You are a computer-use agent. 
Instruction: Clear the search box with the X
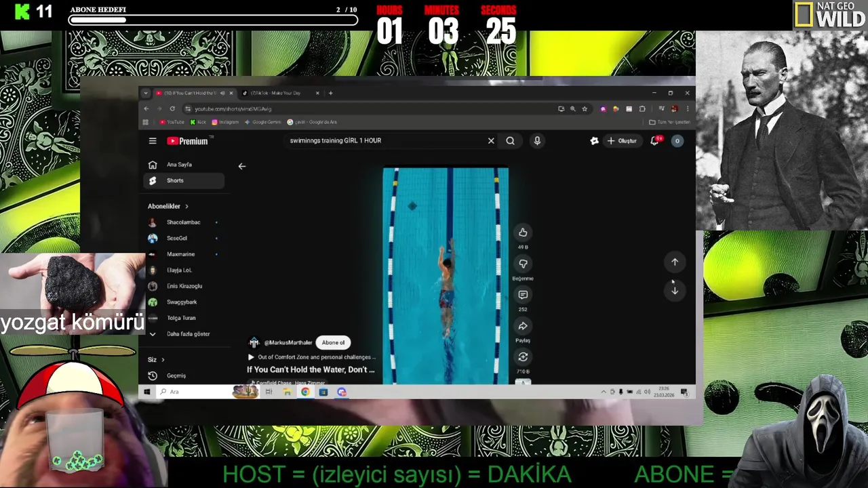click(491, 141)
